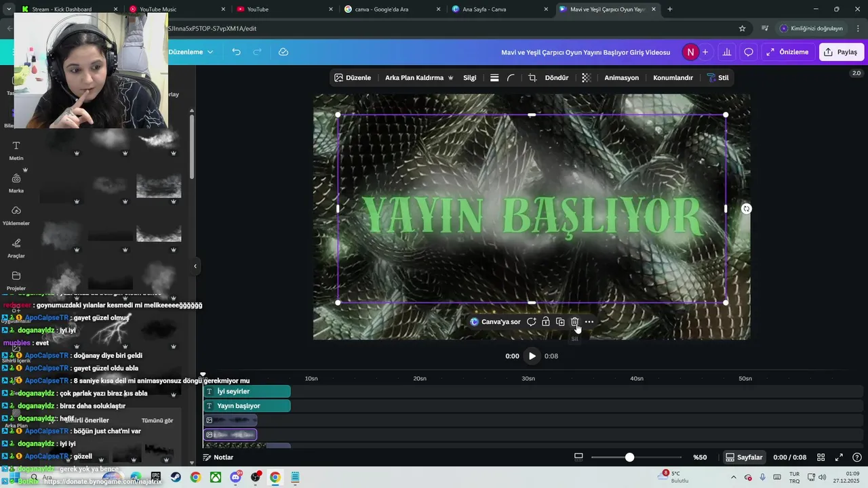Open comments via the header speech bubble icon
Image resolution: width=868 pixels, height=488 pixels.
pos(749,52)
